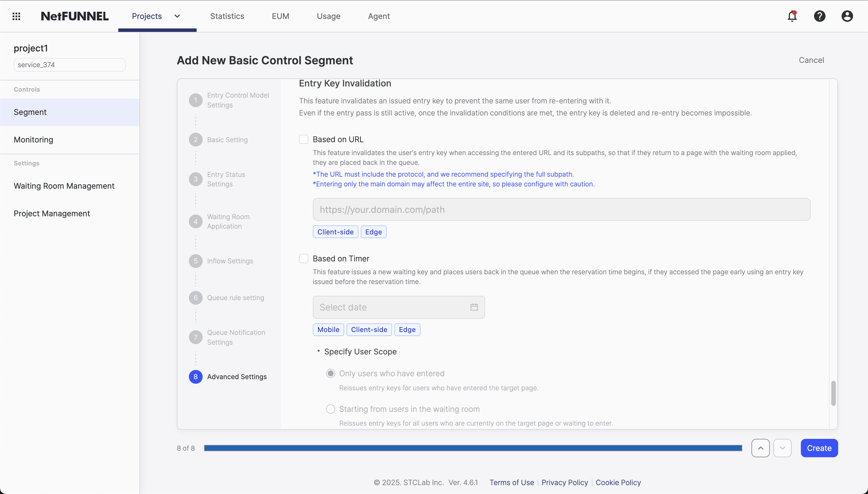Open the user account avatar

[847, 16]
